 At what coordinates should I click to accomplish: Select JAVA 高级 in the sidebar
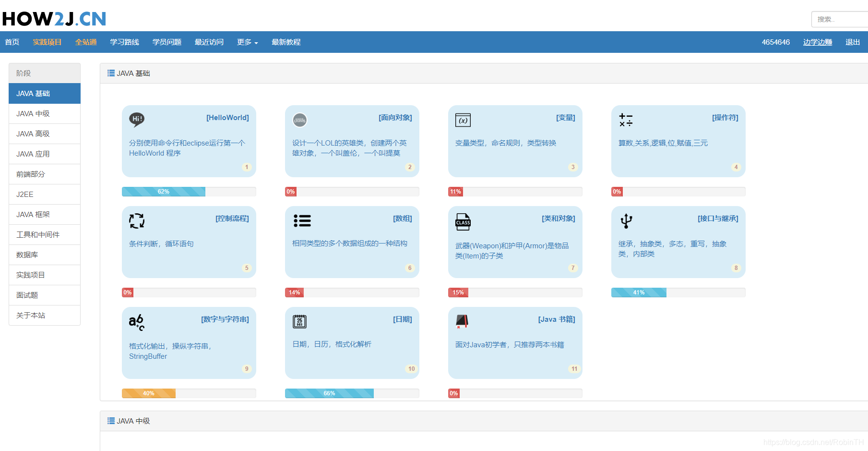click(x=45, y=134)
